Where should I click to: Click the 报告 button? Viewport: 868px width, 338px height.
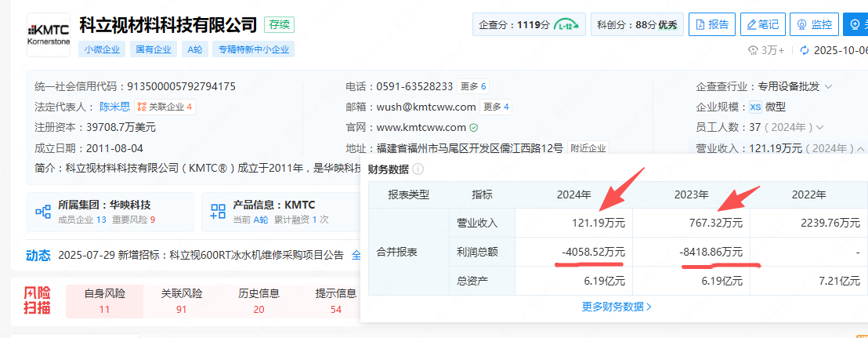712,24
